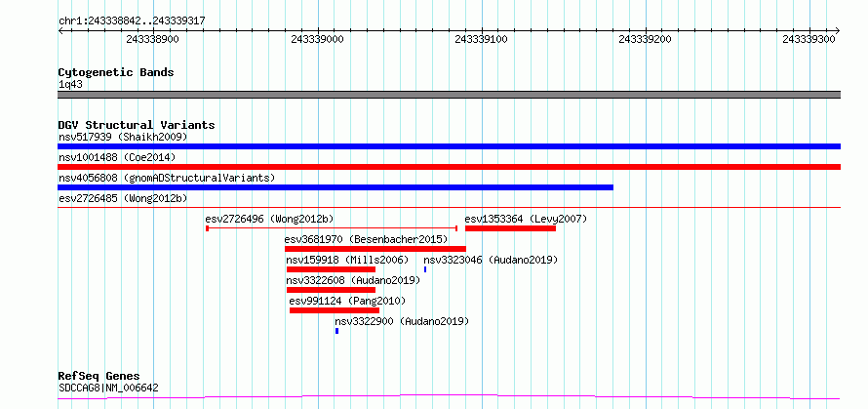
Task: Click the esv991124 (Pang2010) label
Action: coord(347,301)
